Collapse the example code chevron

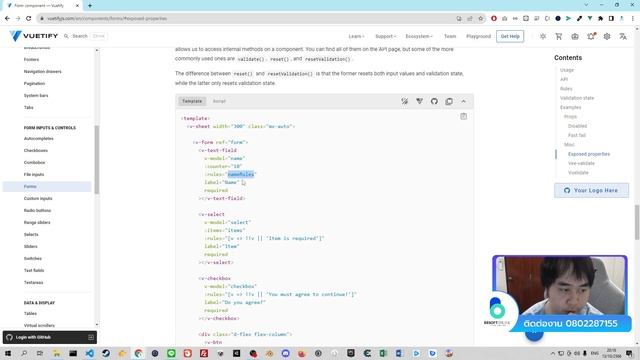[x=464, y=101]
